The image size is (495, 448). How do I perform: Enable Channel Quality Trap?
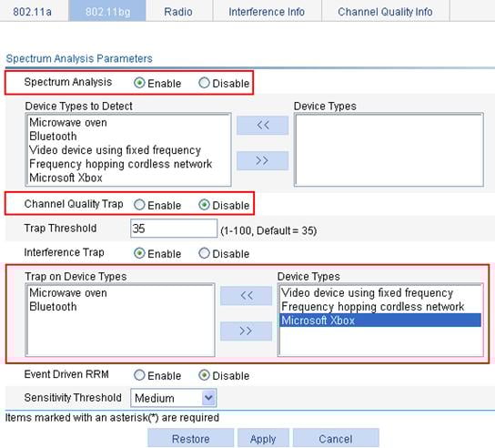(139, 205)
